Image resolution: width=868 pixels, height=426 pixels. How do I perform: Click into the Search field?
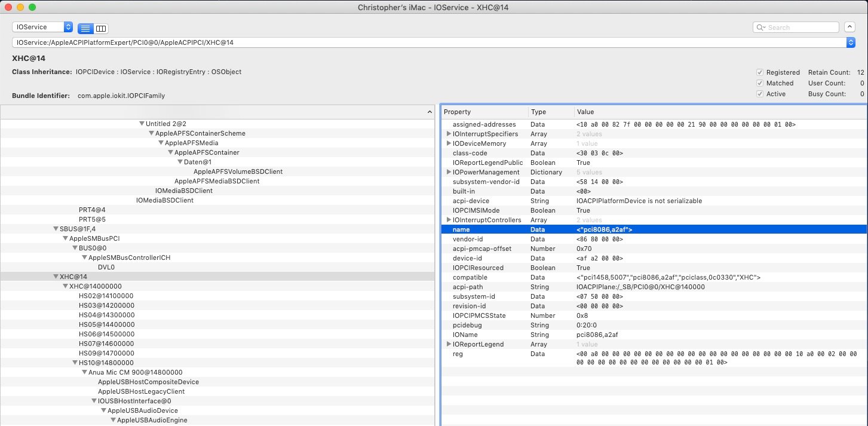802,27
